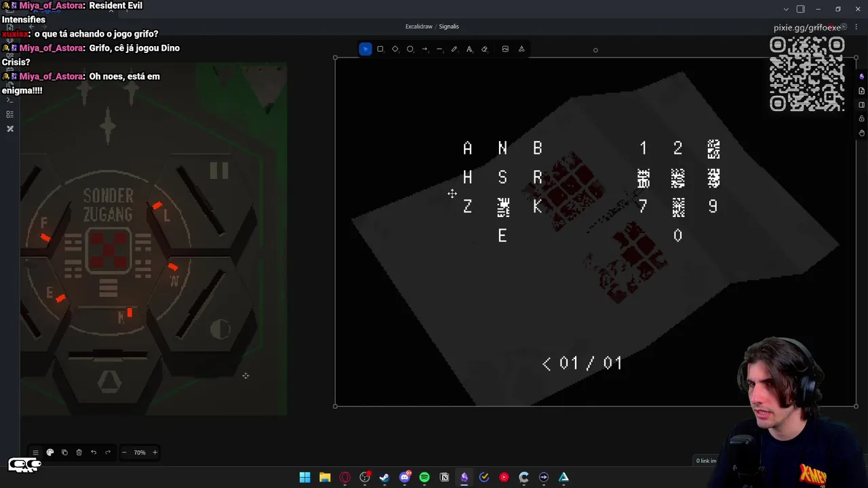
Task: Click the document icon in the right sidebar
Action: pyautogui.click(x=861, y=91)
